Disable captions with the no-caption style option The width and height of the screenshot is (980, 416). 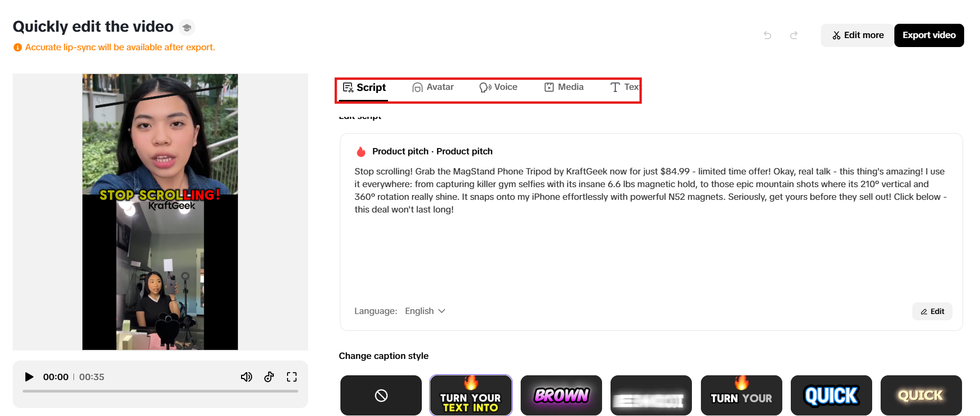pyautogui.click(x=381, y=395)
